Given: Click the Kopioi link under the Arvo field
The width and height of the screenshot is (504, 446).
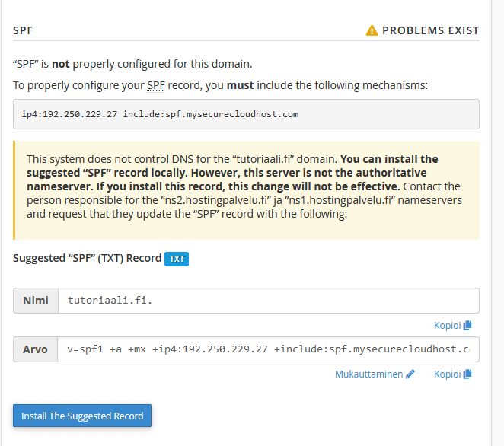Looking at the screenshot, I should 448,374.
